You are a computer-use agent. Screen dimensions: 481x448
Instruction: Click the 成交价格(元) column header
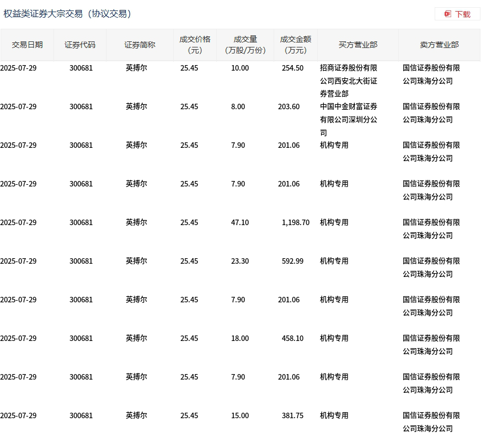point(195,45)
